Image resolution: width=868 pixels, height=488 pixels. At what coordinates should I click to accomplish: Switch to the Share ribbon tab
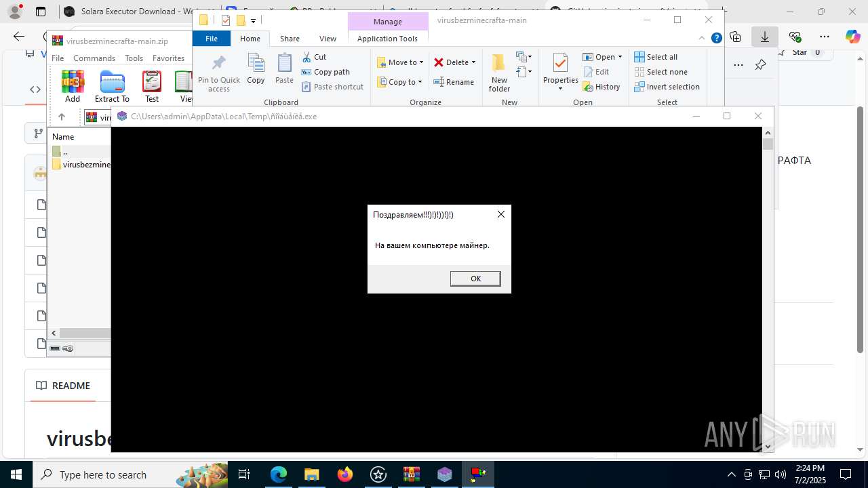tap(290, 39)
